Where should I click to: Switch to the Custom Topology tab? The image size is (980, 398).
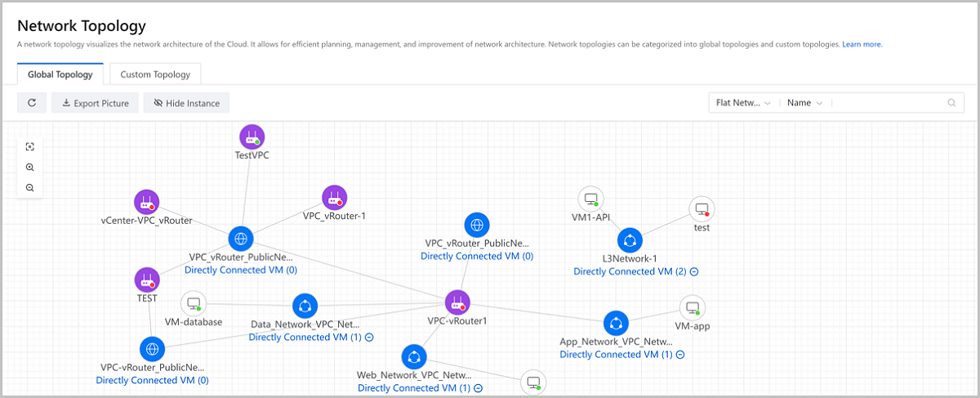coord(155,74)
